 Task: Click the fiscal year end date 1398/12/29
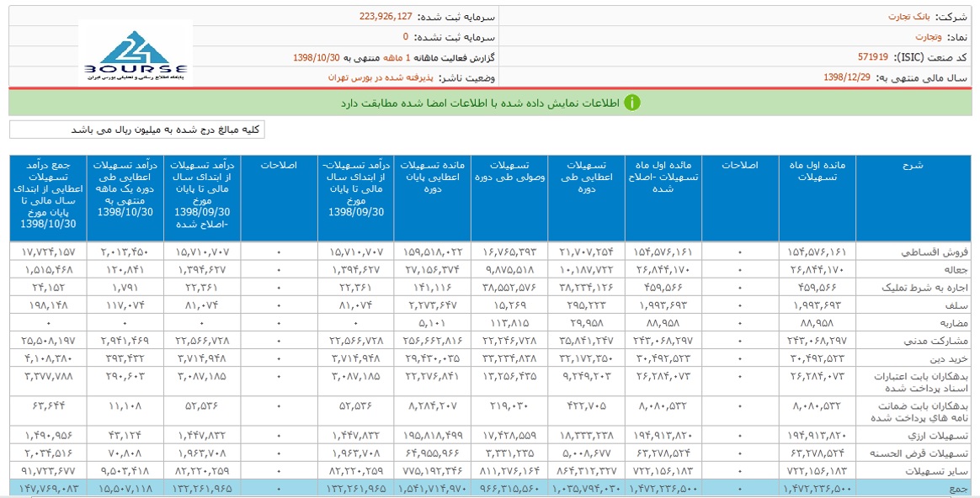click(x=847, y=77)
